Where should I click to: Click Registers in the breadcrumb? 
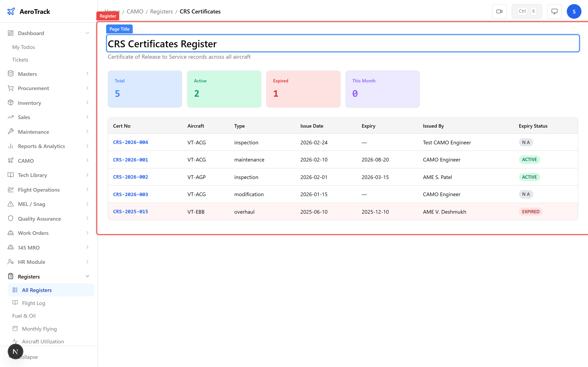(161, 11)
